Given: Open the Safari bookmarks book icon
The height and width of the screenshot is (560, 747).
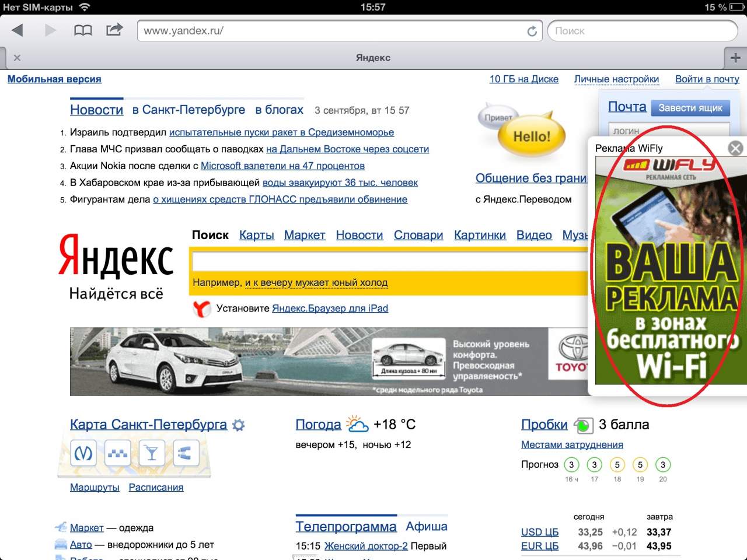Looking at the screenshot, I should [x=83, y=30].
